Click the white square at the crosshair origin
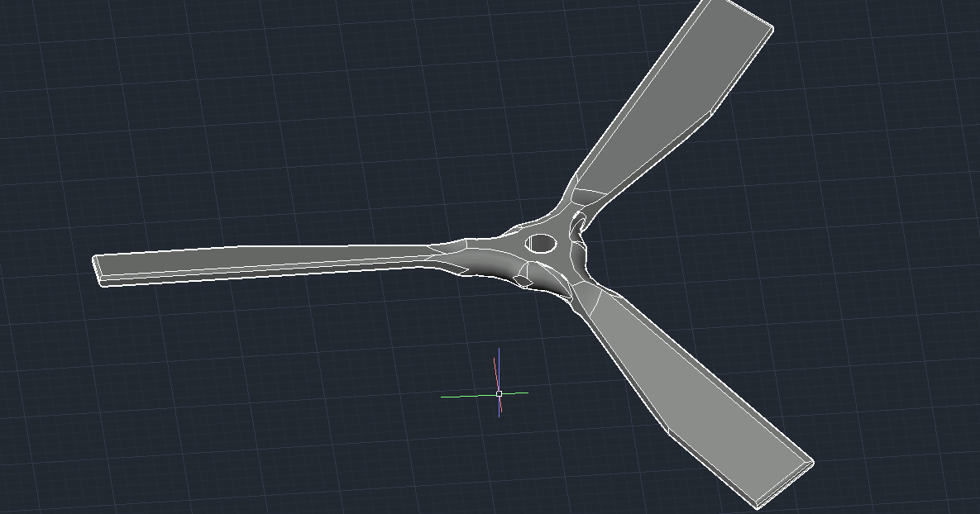The image size is (980, 514). tap(499, 393)
